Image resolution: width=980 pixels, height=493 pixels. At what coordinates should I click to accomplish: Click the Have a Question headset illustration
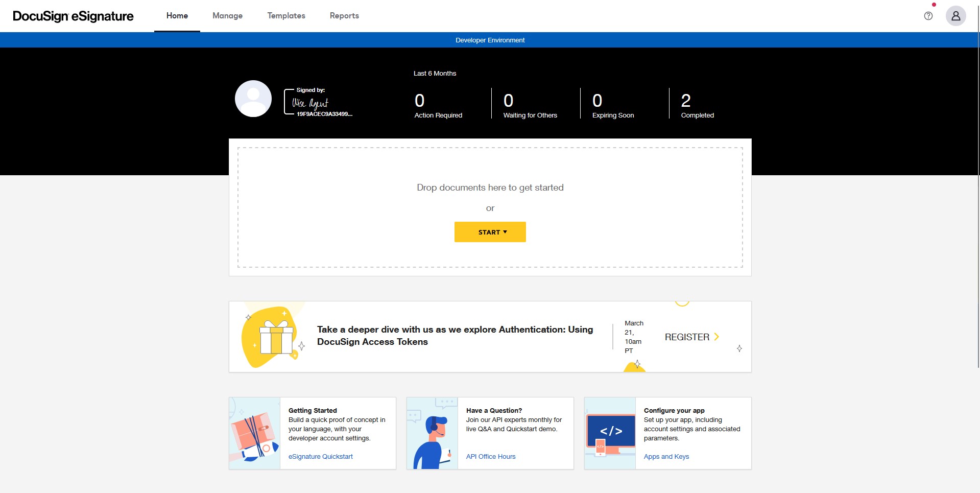pyautogui.click(x=432, y=433)
